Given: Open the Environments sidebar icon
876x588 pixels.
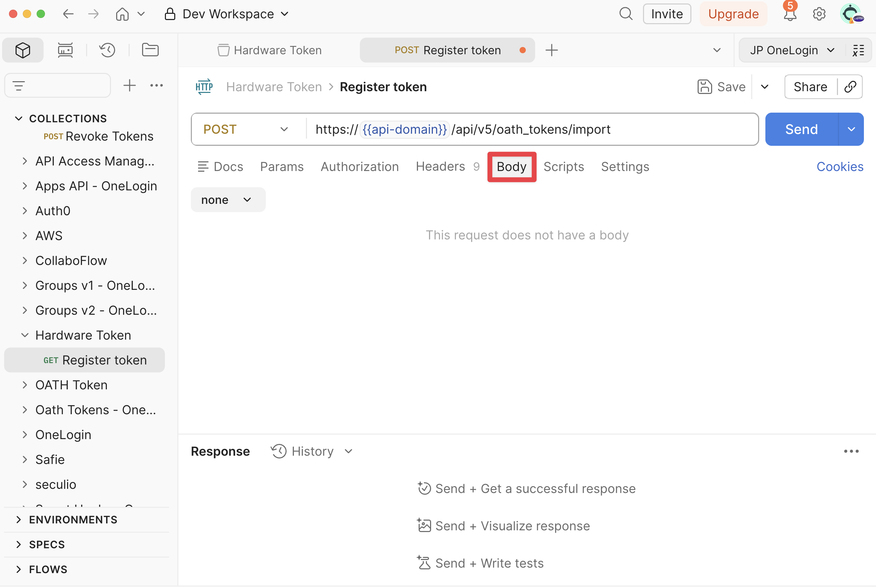Looking at the screenshot, I should (65, 50).
